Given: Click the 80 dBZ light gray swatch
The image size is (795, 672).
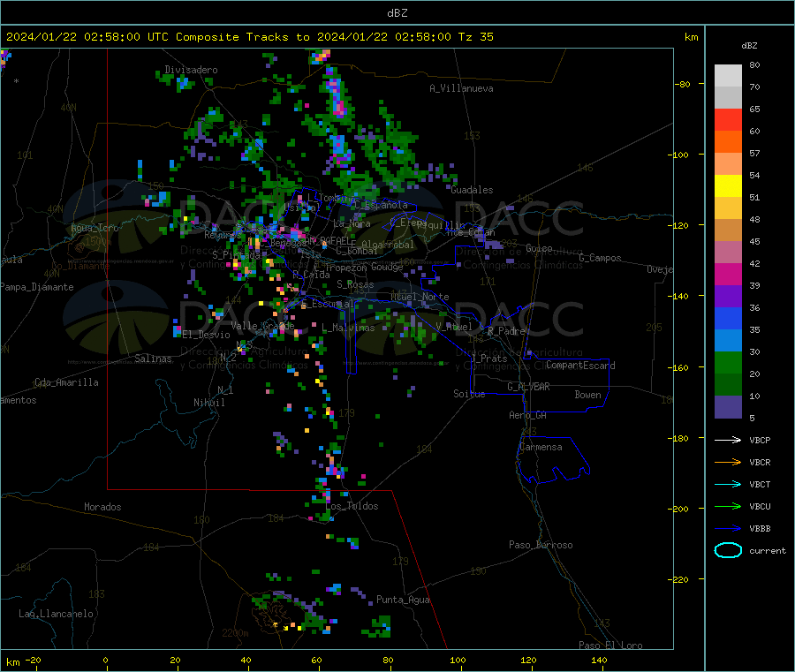Looking at the screenshot, I should coord(728,76).
